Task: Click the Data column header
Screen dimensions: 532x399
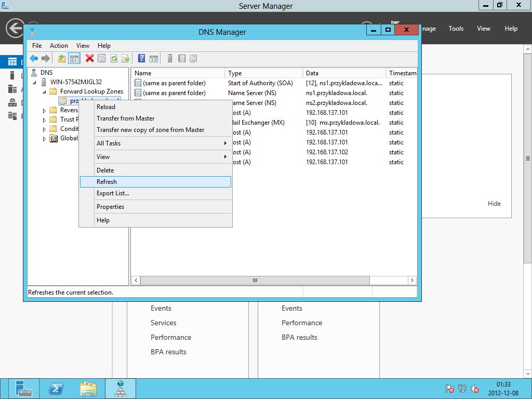Action: pyautogui.click(x=344, y=73)
